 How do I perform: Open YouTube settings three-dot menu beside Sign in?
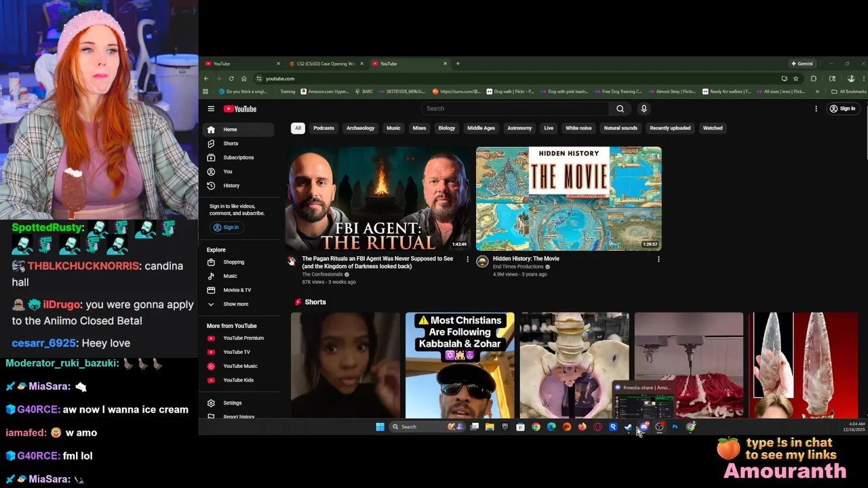(816, 108)
